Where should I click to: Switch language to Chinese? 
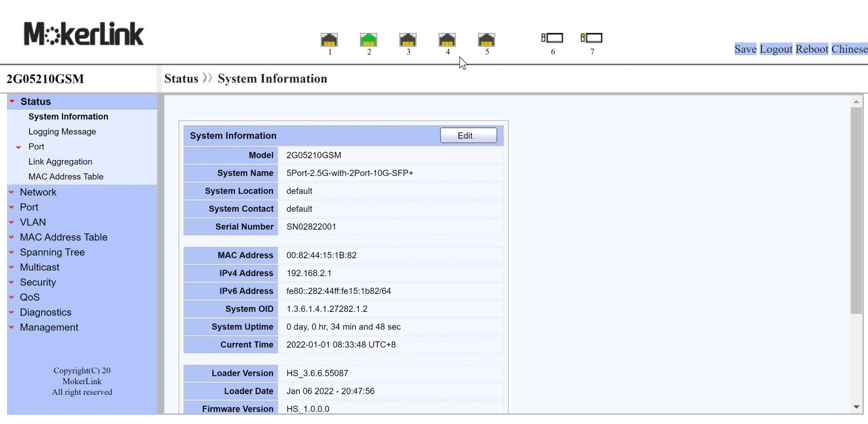click(x=849, y=49)
